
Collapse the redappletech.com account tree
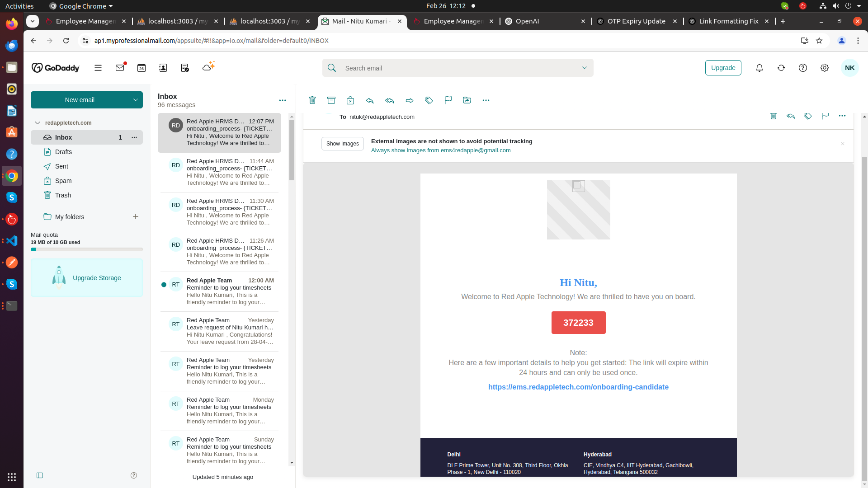coord(38,123)
